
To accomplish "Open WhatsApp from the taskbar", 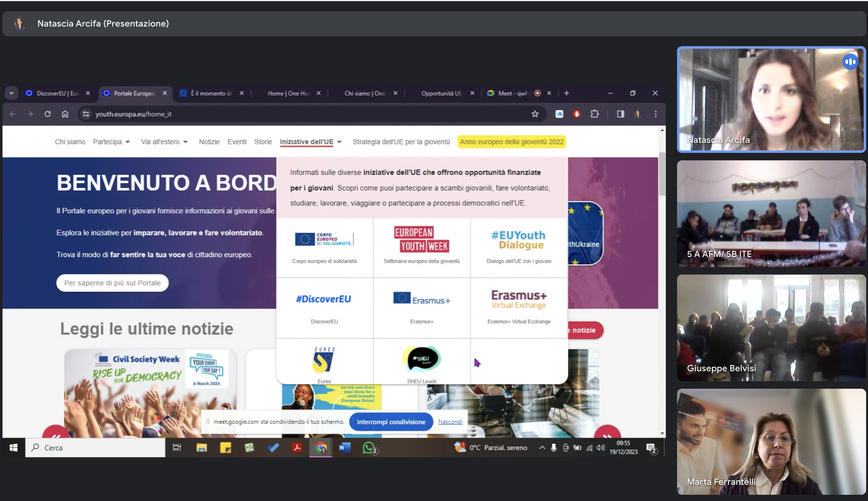I will click(x=369, y=448).
